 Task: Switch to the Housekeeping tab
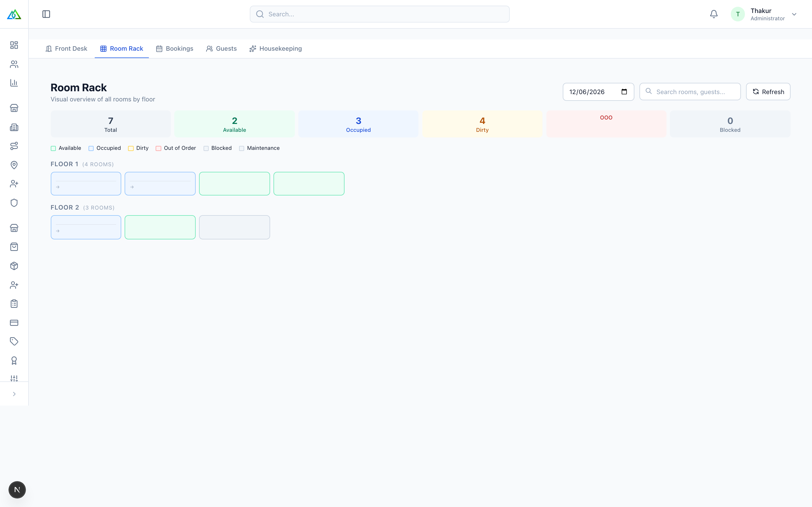coord(275,49)
